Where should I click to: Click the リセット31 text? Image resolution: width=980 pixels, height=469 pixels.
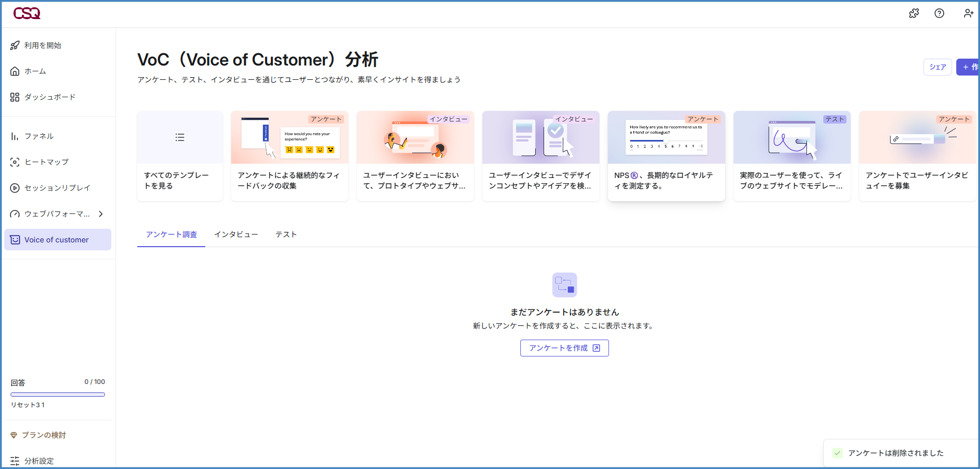pos(28,405)
